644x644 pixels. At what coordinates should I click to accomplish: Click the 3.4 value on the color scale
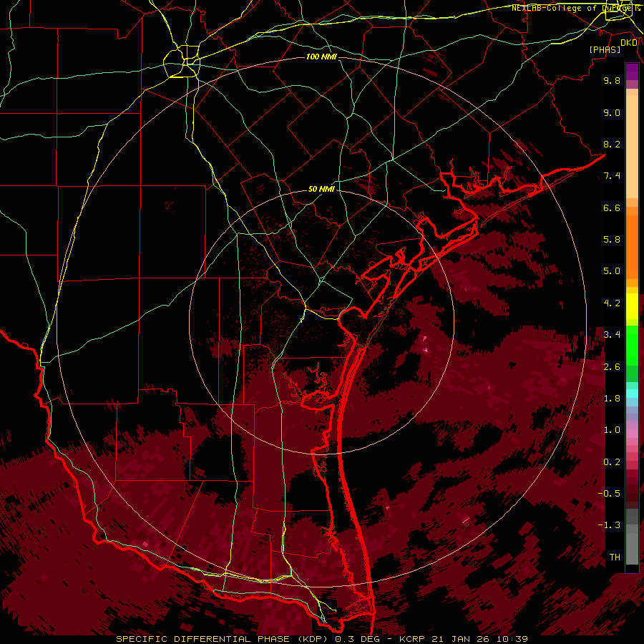612,335
